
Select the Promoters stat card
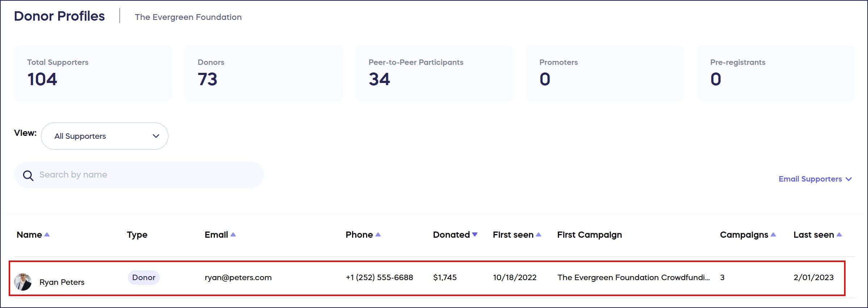[605, 73]
